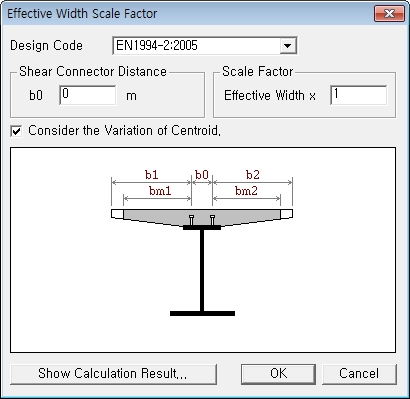Screen dimensions: 410x399
Task: Click the b0 dimension label in diagram
Action: click(202, 175)
